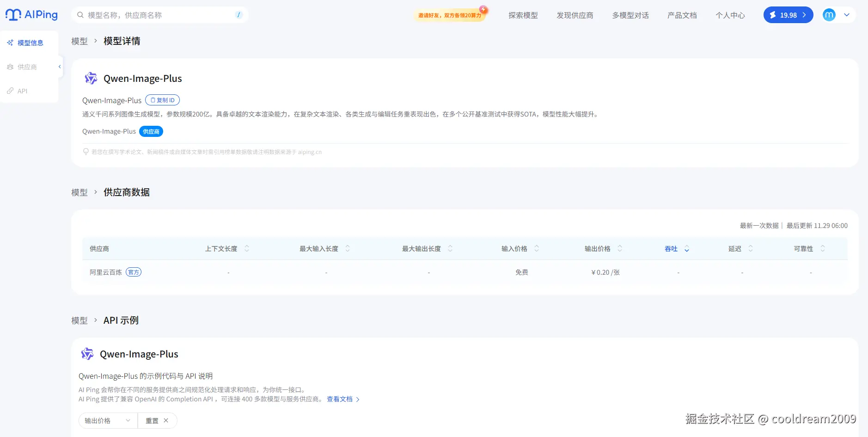
Task: Click the API sidebar link icon
Action: pyautogui.click(x=10, y=91)
